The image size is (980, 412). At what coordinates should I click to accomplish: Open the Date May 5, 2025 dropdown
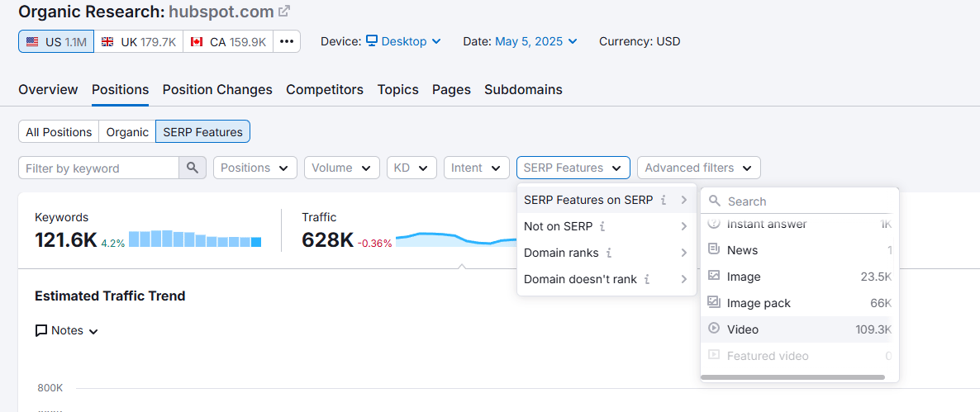(x=536, y=42)
